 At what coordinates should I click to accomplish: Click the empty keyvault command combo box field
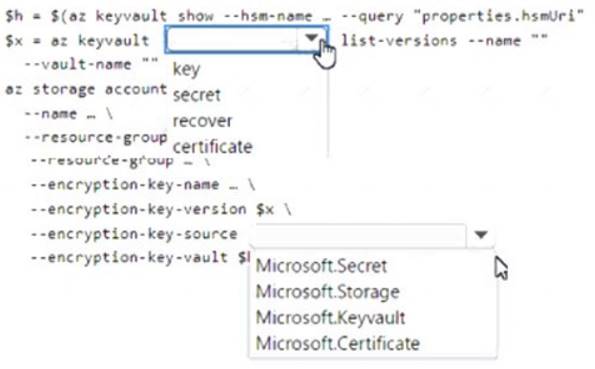coord(232,39)
